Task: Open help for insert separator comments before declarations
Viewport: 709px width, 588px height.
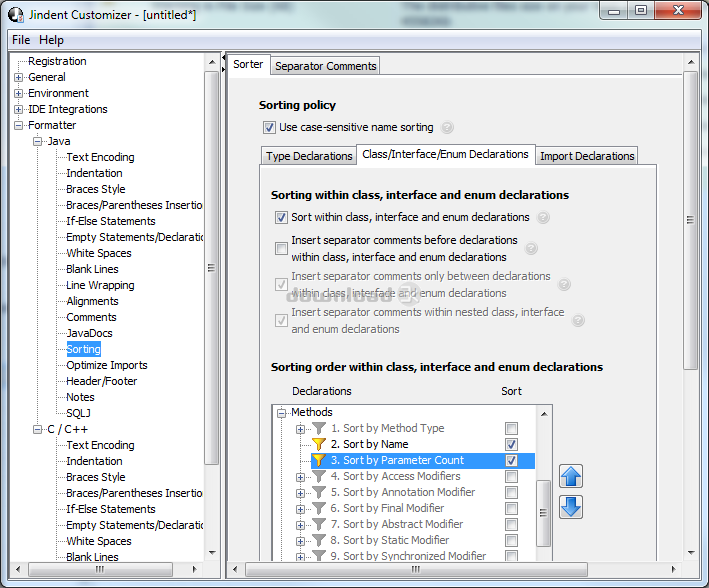Action: tap(531, 248)
